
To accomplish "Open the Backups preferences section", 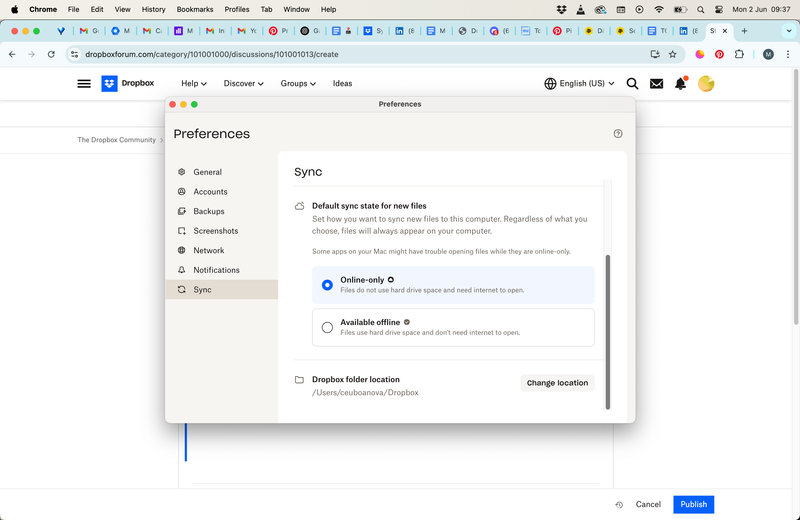I will coord(209,211).
